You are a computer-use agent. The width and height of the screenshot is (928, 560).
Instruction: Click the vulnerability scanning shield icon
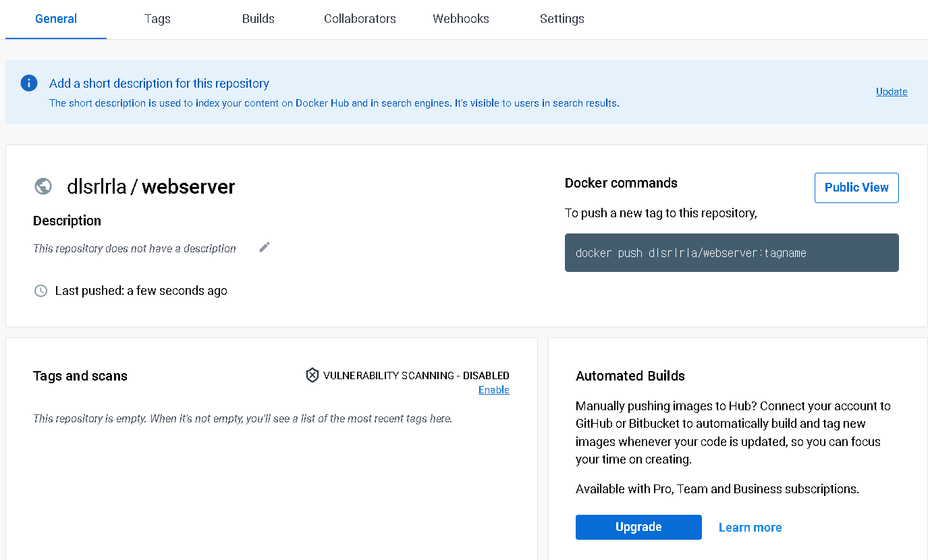(312, 375)
